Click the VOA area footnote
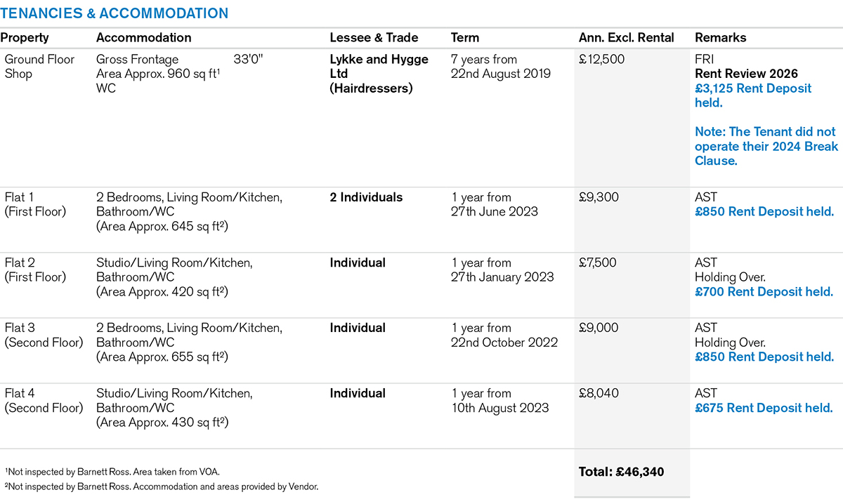Screen dimensions: 843x504 point(117,472)
